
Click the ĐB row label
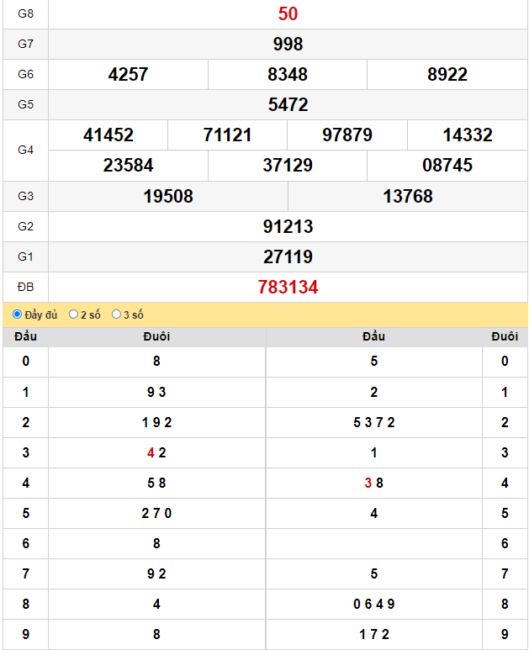26,287
